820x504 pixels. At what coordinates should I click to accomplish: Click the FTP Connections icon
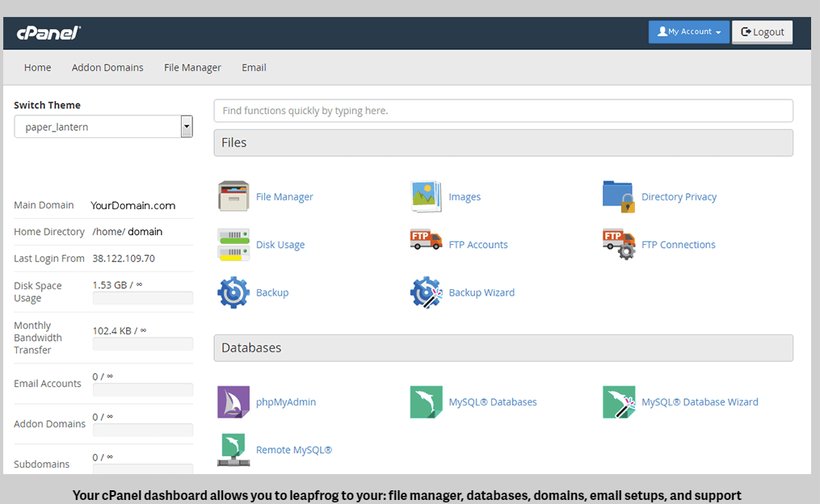[x=619, y=244]
